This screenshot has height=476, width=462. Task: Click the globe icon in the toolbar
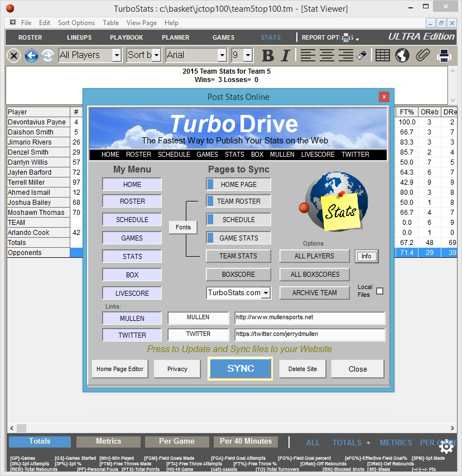(402, 56)
